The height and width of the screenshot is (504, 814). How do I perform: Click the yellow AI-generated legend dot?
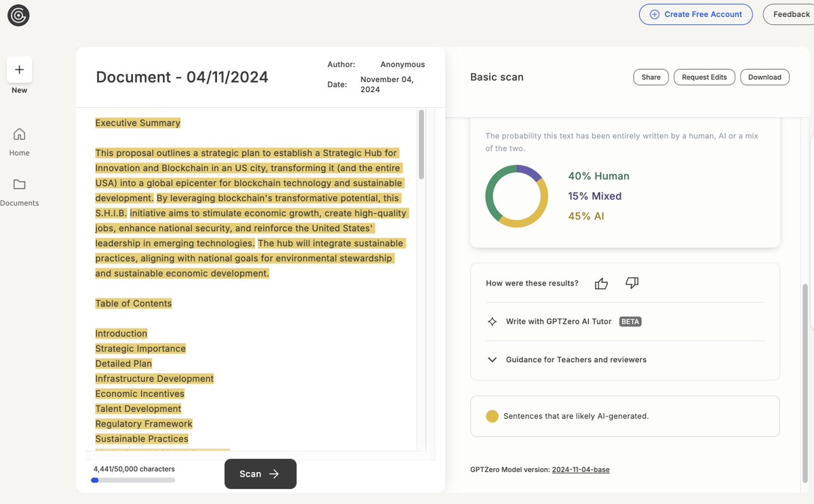click(x=492, y=416)
